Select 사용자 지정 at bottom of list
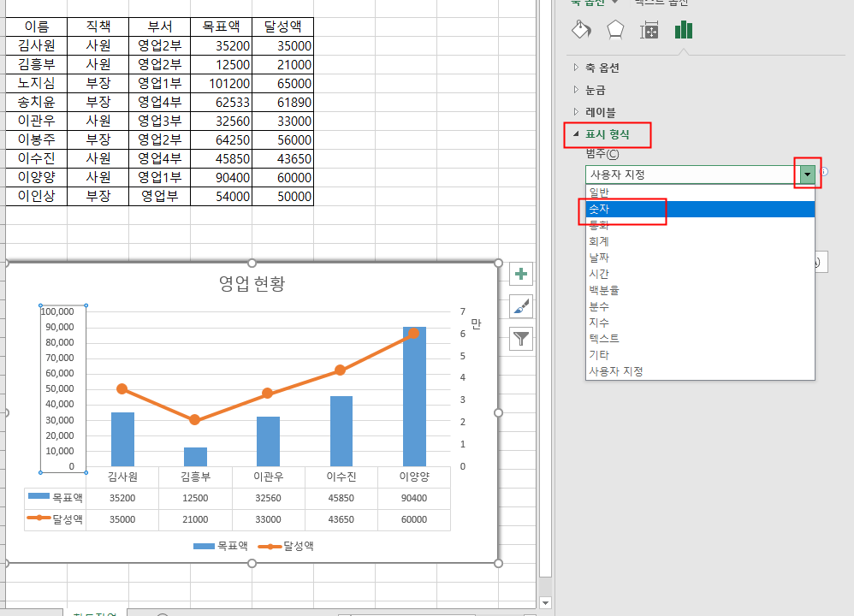 click(x=700, y=371)
